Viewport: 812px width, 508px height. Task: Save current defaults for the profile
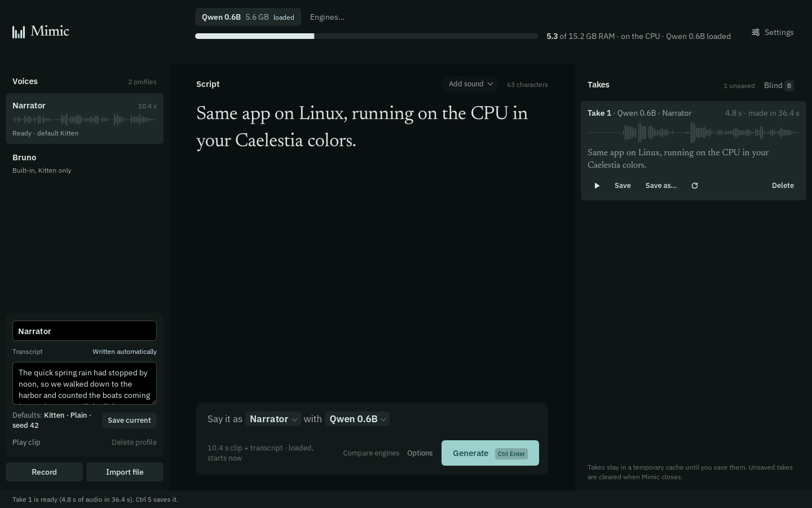click(129, 421)
